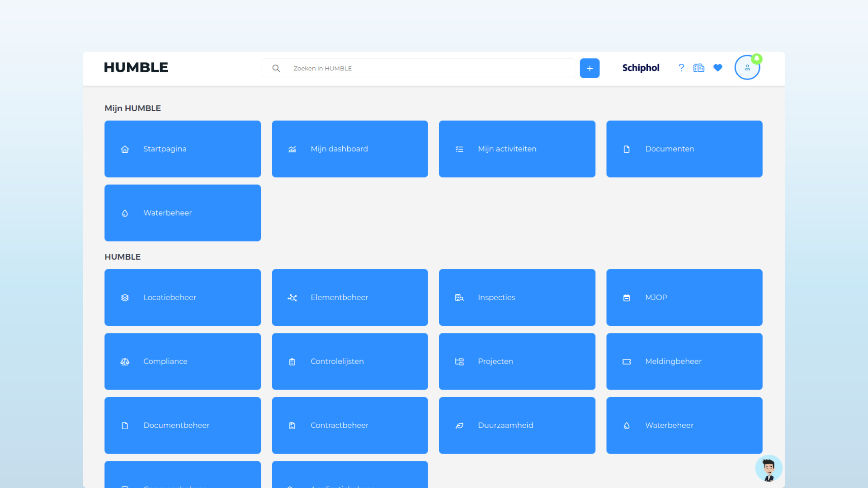Open the user profile avatar icon
The width and height of the screenshot is (868, 488).
tap(747, 68)
